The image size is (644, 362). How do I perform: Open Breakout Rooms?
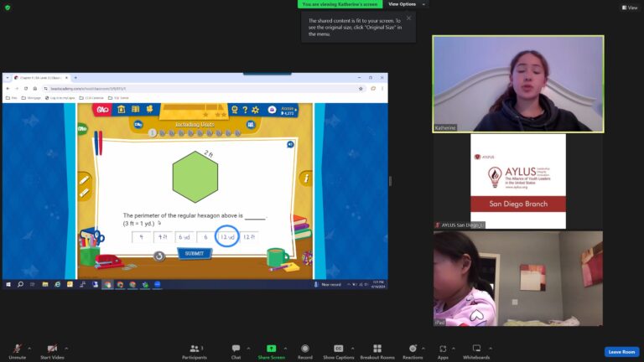[377, 351]
